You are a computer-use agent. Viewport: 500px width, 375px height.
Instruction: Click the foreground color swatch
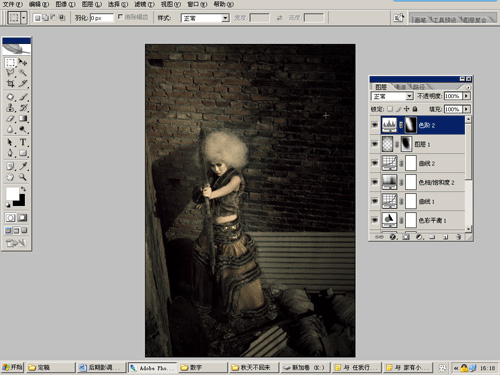(12, 193)
